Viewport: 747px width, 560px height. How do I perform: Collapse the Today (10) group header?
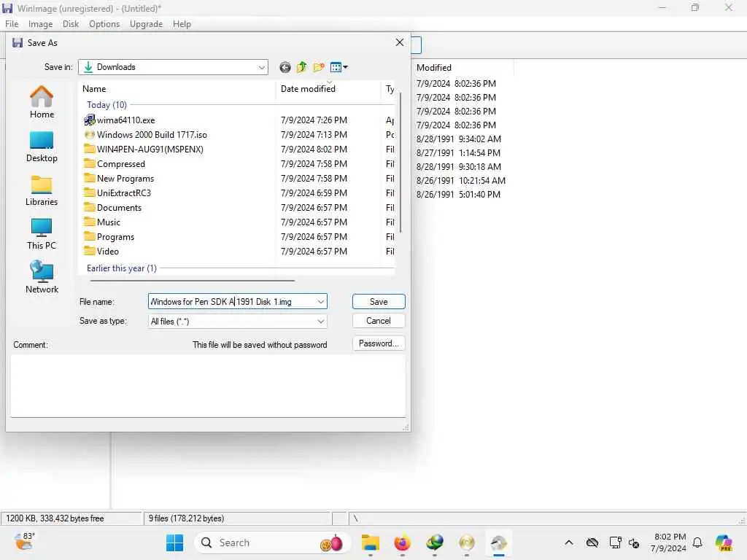pyautogui.click(x=107, y=105)
